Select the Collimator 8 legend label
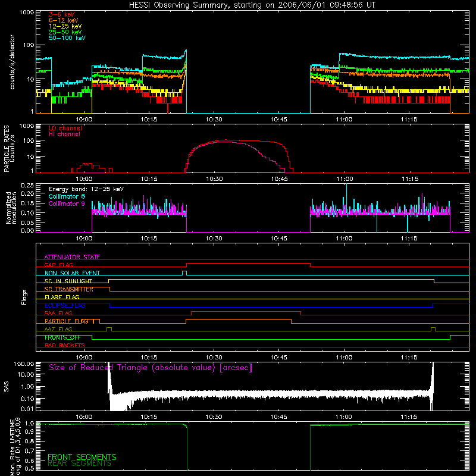This screenshot has width=476, height=476. (67, 196)
